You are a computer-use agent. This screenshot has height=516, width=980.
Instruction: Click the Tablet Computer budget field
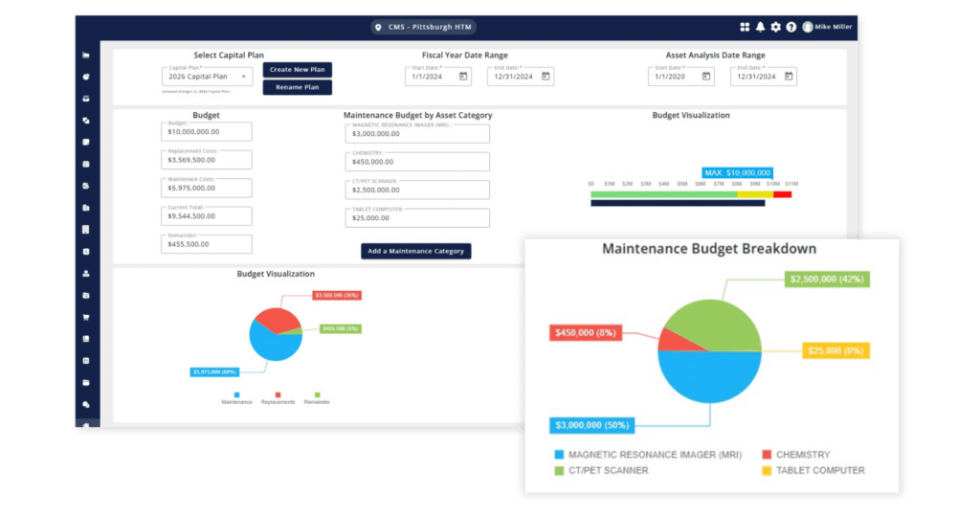click(x=416, y=217)
